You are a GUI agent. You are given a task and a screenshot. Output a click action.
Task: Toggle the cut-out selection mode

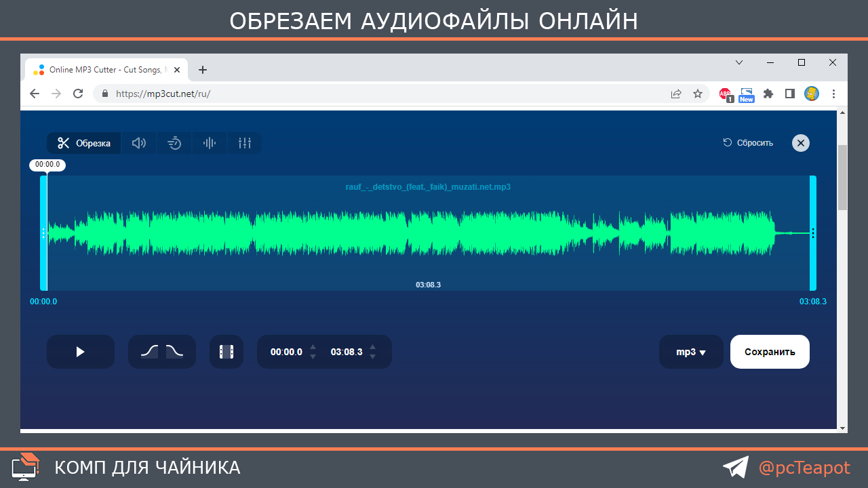pos(226,352)
